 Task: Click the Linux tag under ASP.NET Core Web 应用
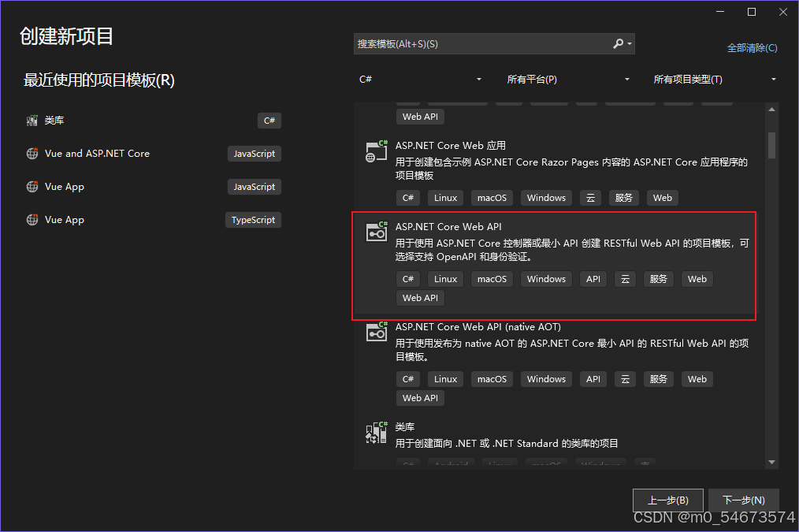(445, 198)
